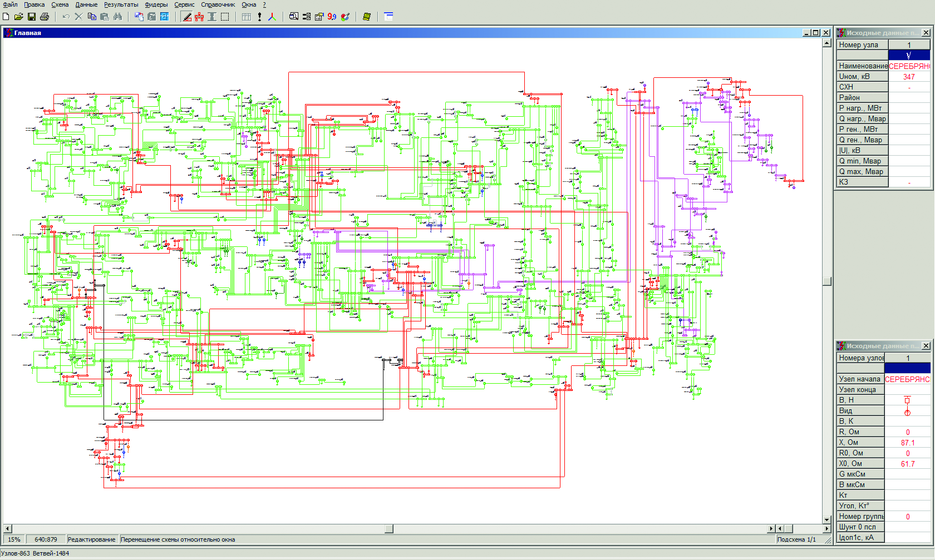
Task: Click the Наименование value СЕРЕБРЯН
Action: (909, 66)
